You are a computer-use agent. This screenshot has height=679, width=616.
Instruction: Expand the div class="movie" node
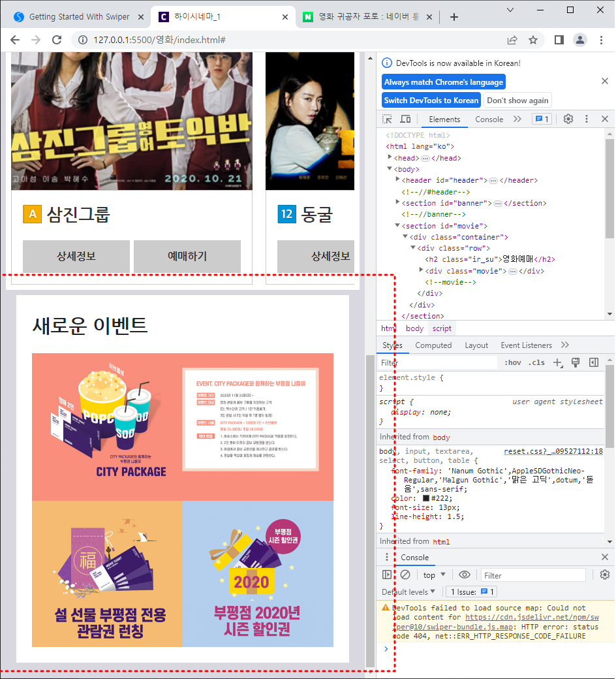click(x=421, y=271)
